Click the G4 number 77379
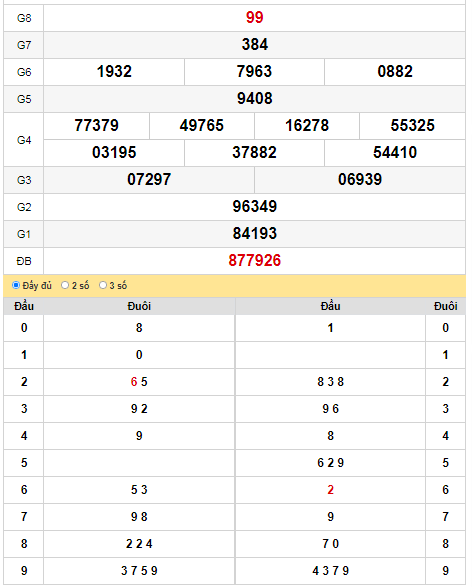Image resolution: width=472 pixels, height=587 pixels. [97, 125]
